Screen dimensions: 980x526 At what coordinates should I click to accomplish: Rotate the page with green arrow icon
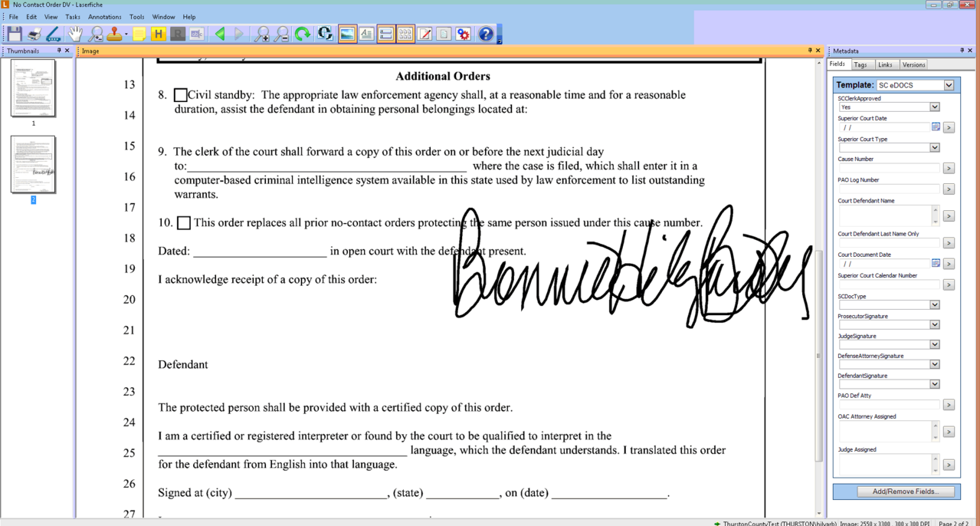[x=303, y=34]
